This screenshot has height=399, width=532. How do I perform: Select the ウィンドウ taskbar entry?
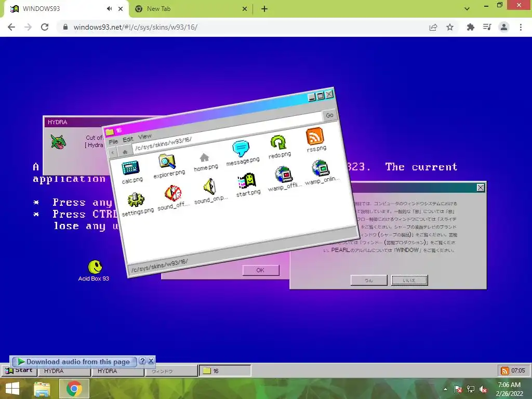tap(171, 371)
